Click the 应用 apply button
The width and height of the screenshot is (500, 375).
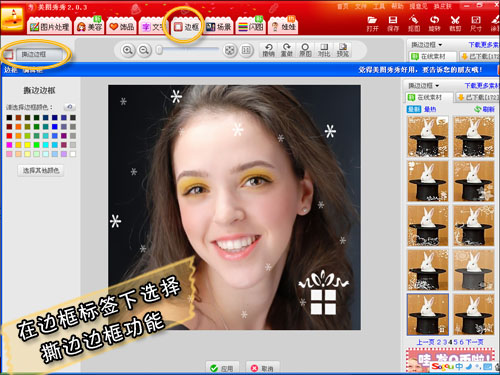click(222, 368)
